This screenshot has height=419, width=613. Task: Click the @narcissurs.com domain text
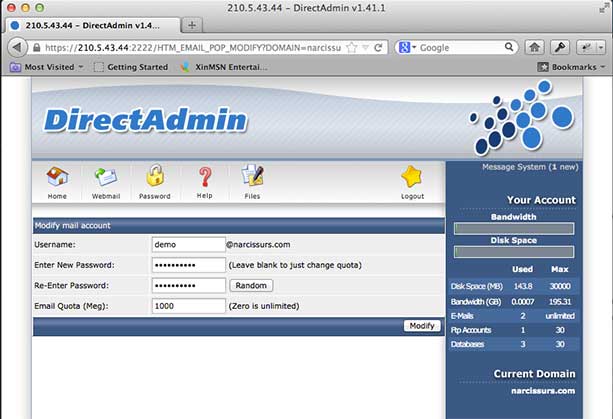[x=258, y=245]
